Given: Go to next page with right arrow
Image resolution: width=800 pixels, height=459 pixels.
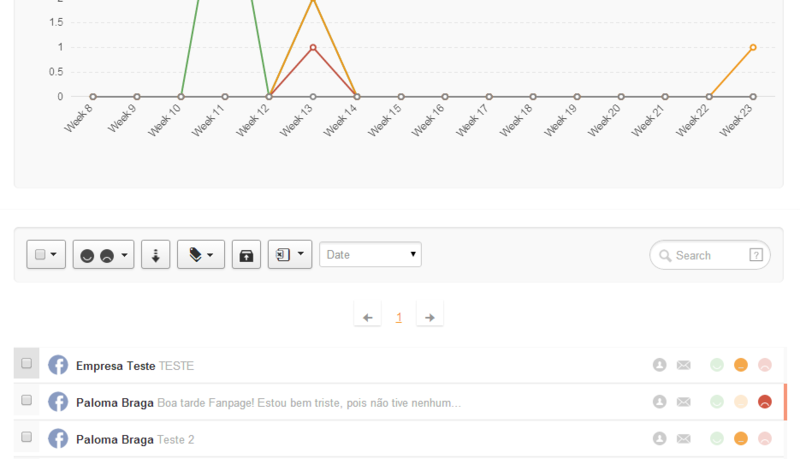Looking at the screenshot, I should click(x=429, y=317).
